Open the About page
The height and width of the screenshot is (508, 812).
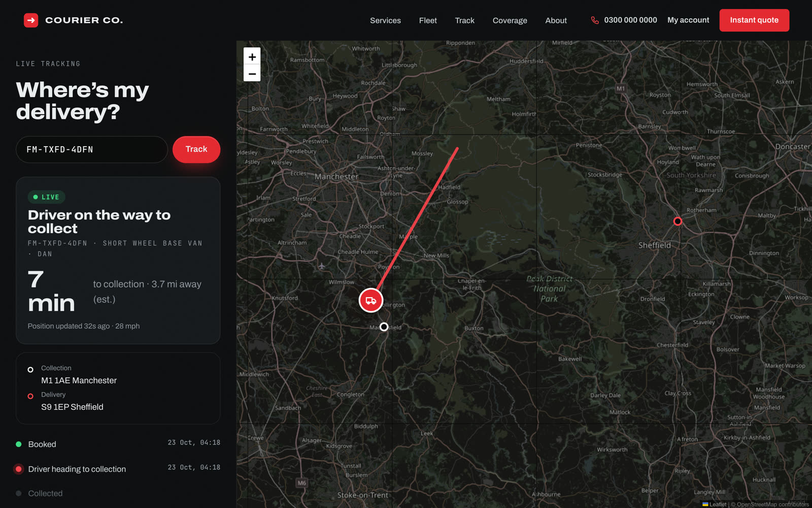pos(556,20)
